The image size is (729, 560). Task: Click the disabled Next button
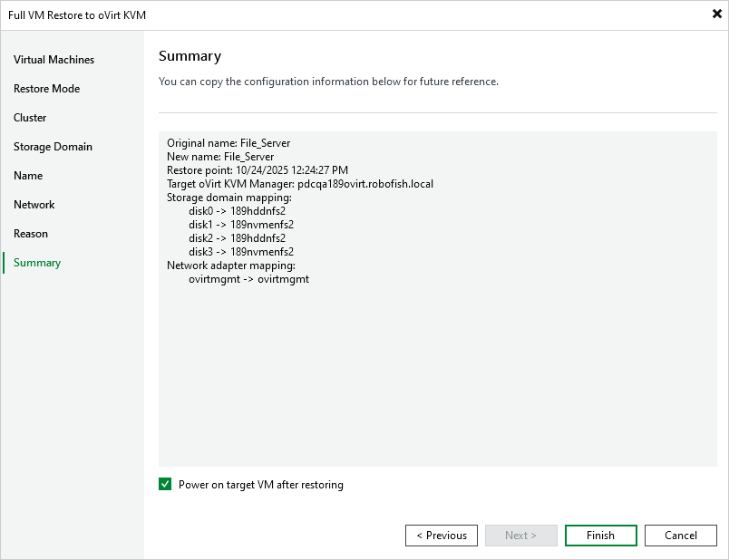(x=520, y=535)
